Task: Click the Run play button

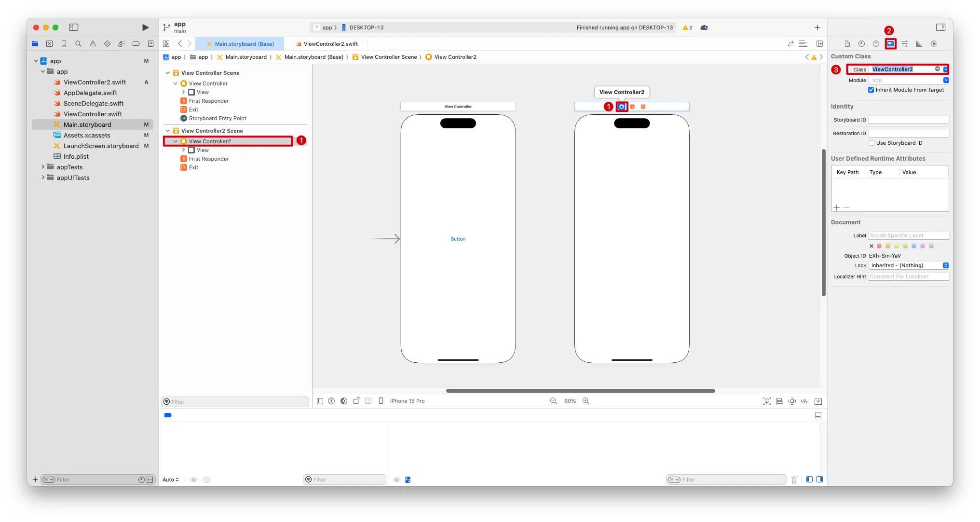Action: 145,27
